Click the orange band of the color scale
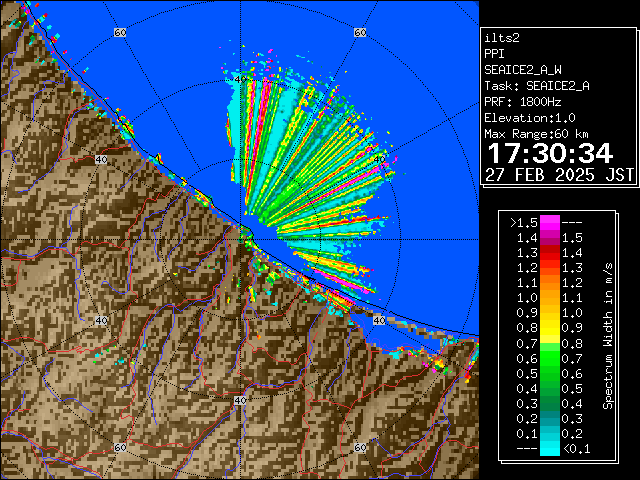The height and width of the screenshot is (480, 640). tap(550, 290)
